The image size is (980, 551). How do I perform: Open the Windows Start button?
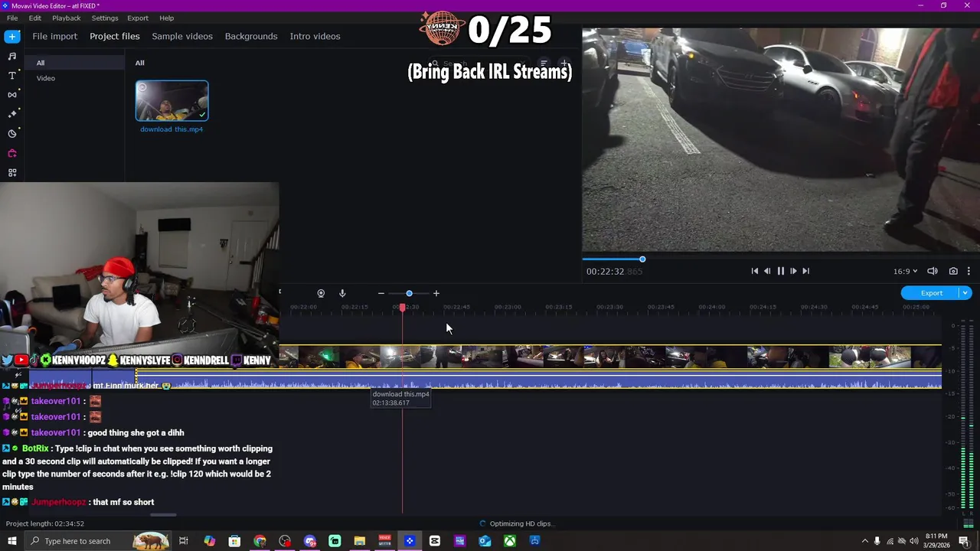tap(12, 541)
